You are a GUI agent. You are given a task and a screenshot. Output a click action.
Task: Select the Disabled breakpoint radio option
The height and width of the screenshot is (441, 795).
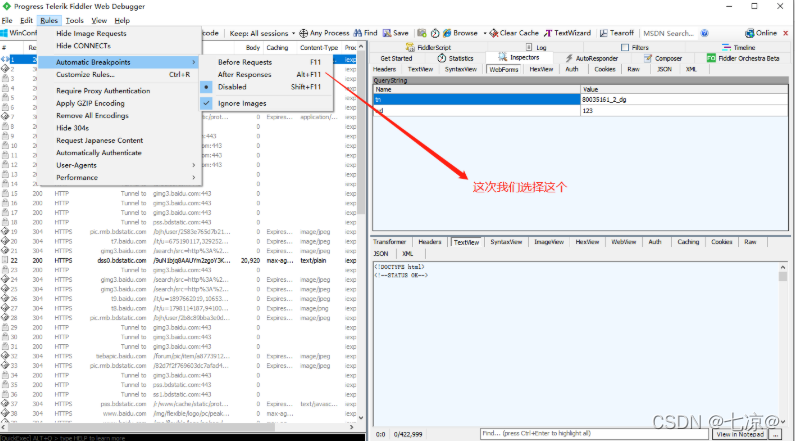206,87
